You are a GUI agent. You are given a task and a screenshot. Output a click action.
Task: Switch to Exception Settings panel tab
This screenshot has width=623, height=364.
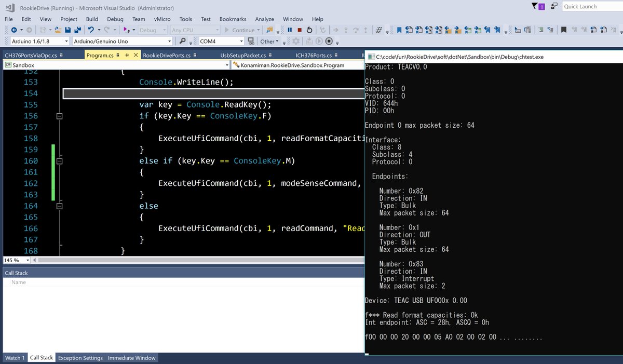(x=80, y=358)
